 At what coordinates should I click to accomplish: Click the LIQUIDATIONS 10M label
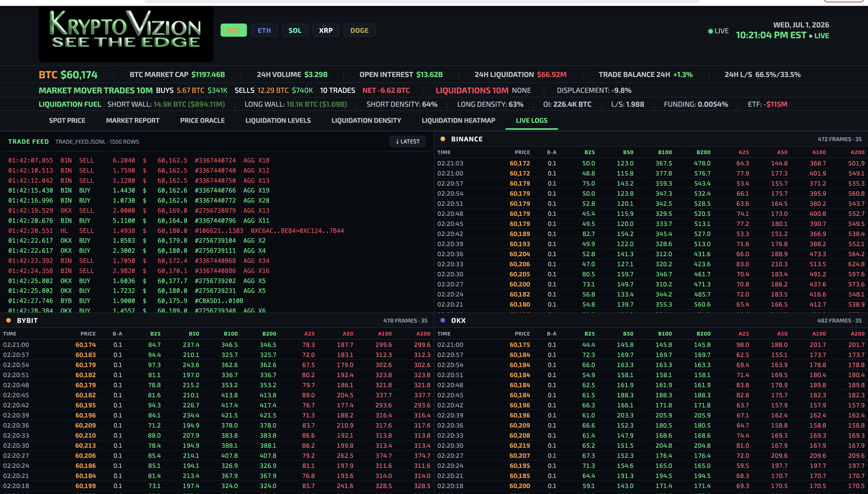point(472,90)
